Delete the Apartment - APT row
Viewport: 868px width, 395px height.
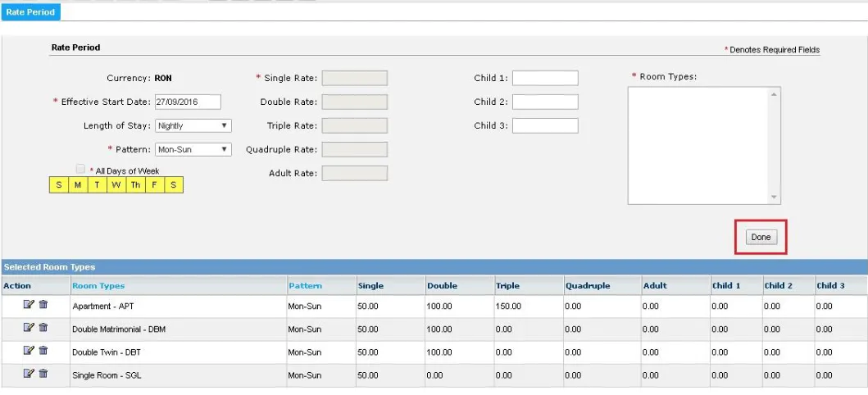(43, 304)
